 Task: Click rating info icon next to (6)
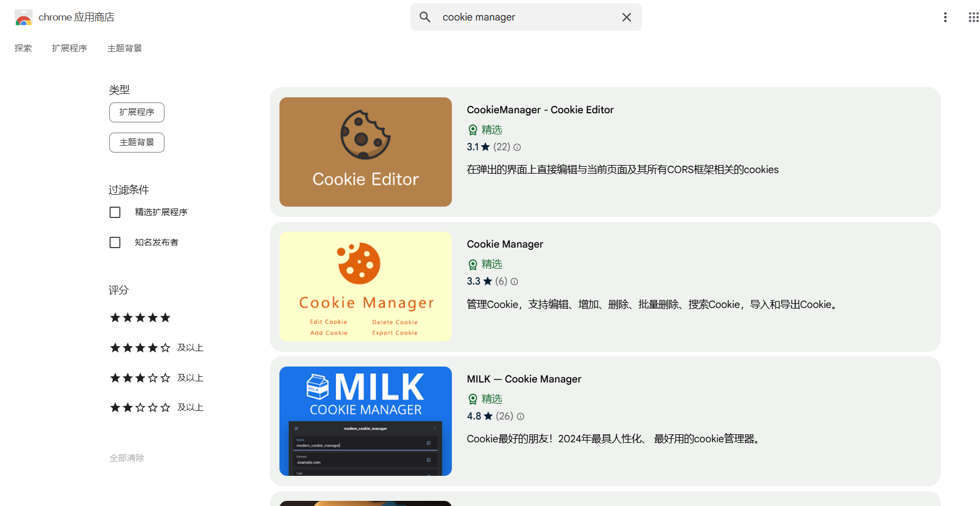pos(514,281)
